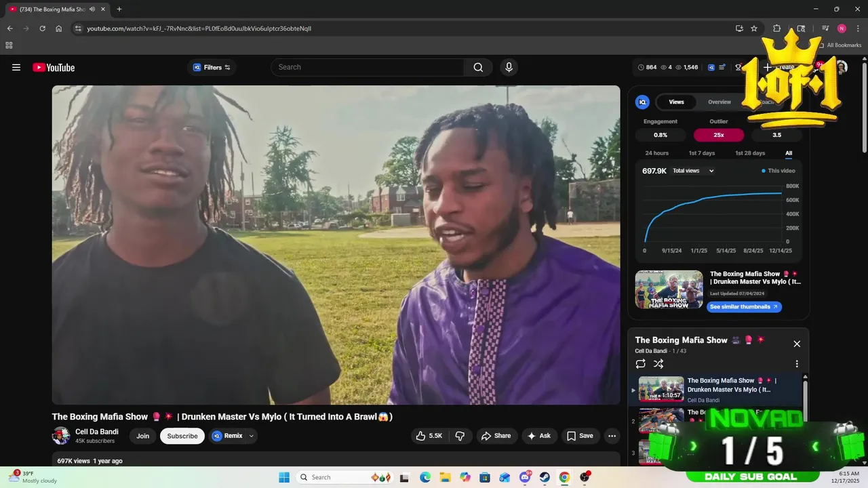
Task: Open a new browser tab
Action: 119,9
